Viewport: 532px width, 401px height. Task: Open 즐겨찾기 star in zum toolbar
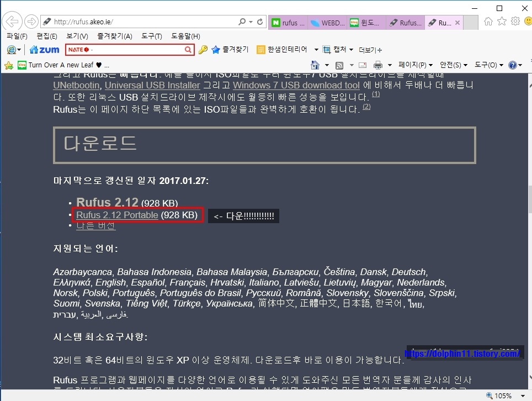230,50
